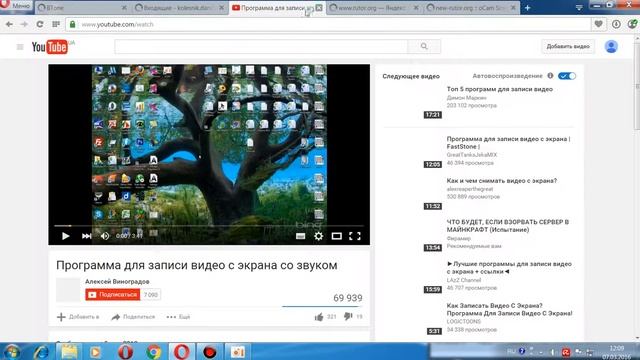Viewport: 640px width, 360px height.
Task: Click the YouTube search field
Action: (x=261, y=47)
